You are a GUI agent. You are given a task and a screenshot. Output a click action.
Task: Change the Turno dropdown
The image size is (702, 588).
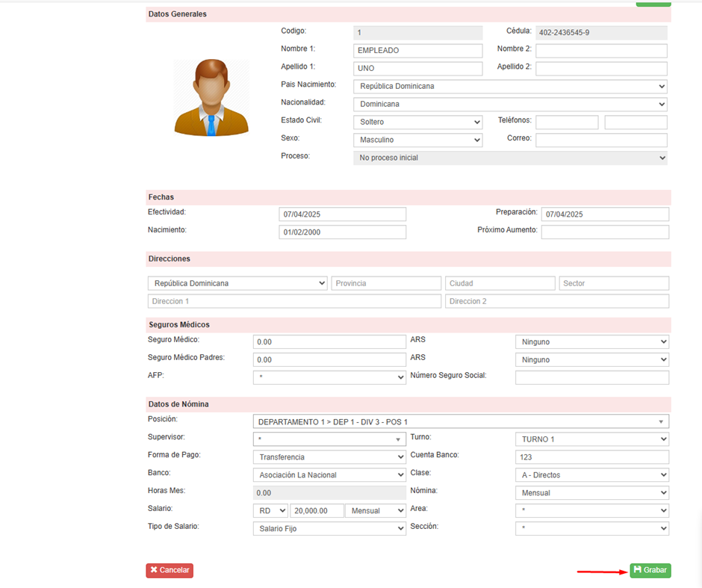pyautogui.click(x=591, y=439)
